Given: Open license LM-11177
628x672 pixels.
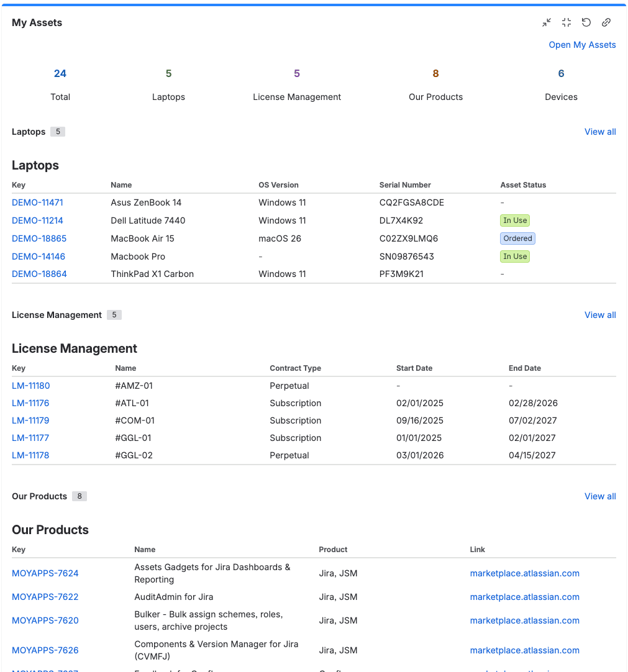Looking at the screenshot, I should pos(30,438).
